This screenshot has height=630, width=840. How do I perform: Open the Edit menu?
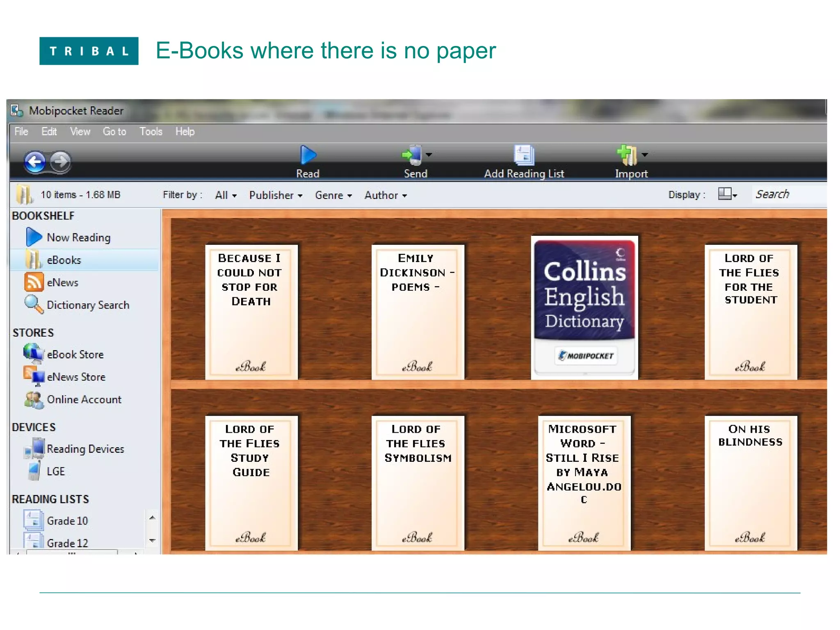(x=49, y=132)
